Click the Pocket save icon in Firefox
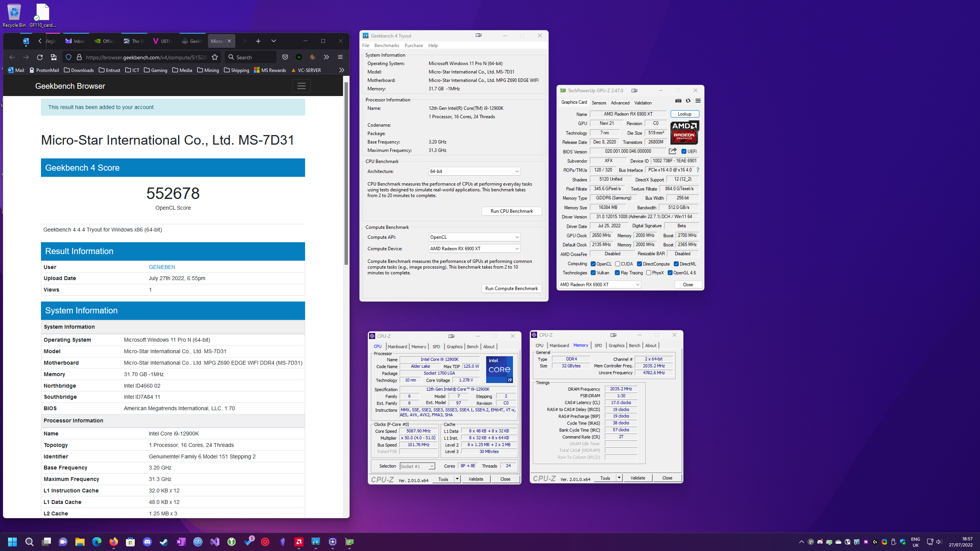Image resolution: width=980 pixels, height=551 pixels. [x=285, y=57]
